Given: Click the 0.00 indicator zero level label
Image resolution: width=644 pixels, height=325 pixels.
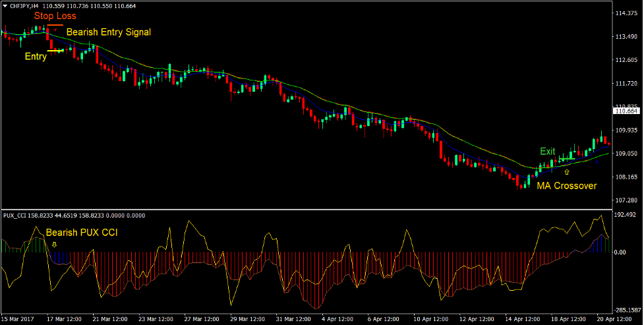Looking at the screenshot, I should [x=621, y=252].
